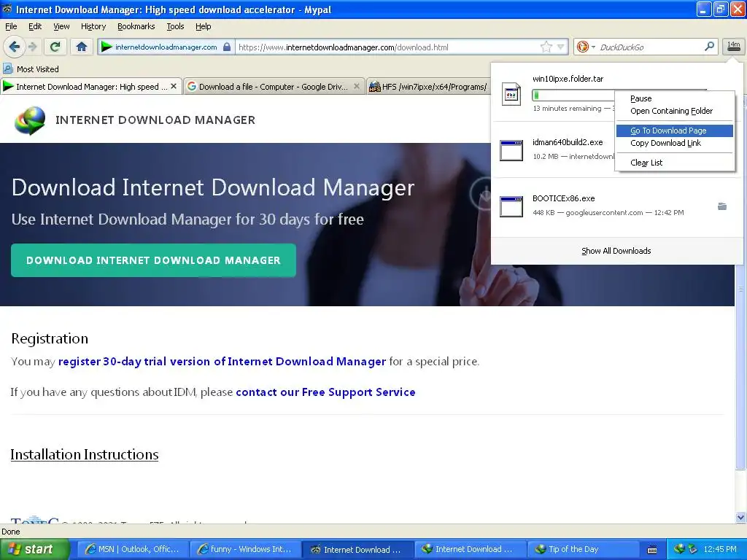Toggle the downloads panel 14m button
This screenshot has width=747, height=560.
734,47
